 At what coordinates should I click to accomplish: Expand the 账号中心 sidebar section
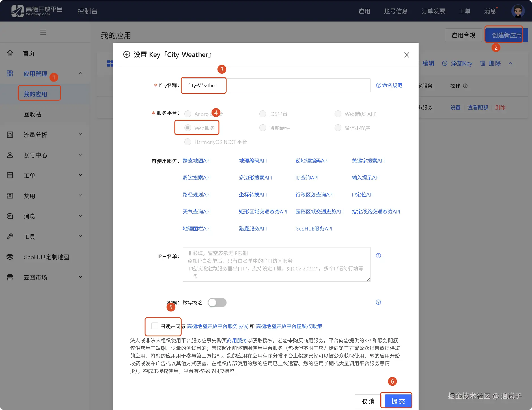pyautogui.click(x=80, y=155)
